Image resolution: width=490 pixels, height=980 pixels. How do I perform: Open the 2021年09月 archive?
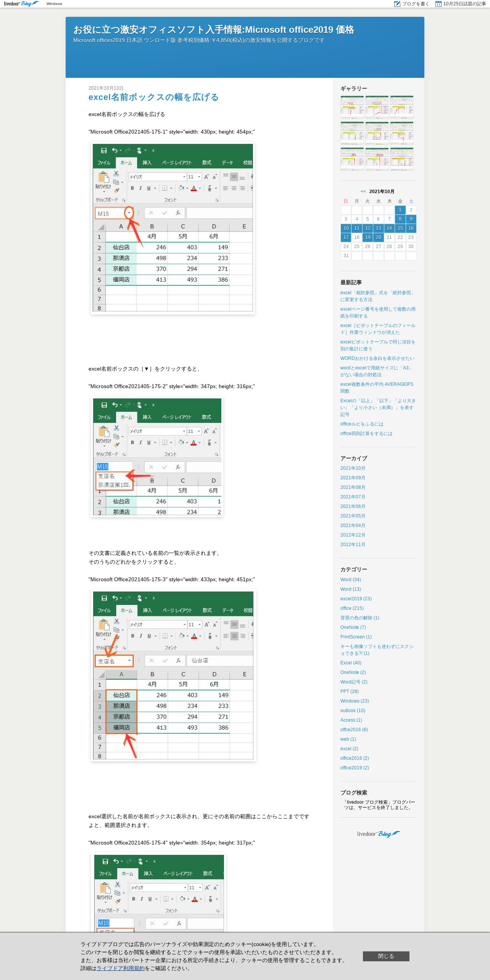(x=353, y=478)
